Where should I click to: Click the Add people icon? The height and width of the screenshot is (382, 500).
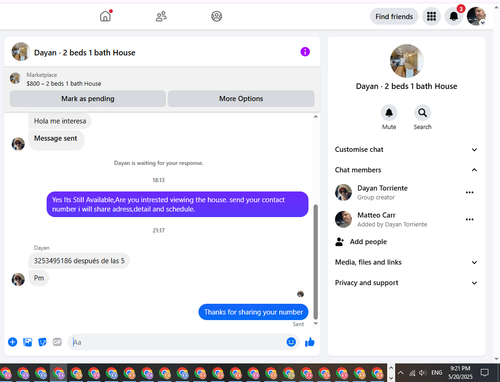coord(339,242)
